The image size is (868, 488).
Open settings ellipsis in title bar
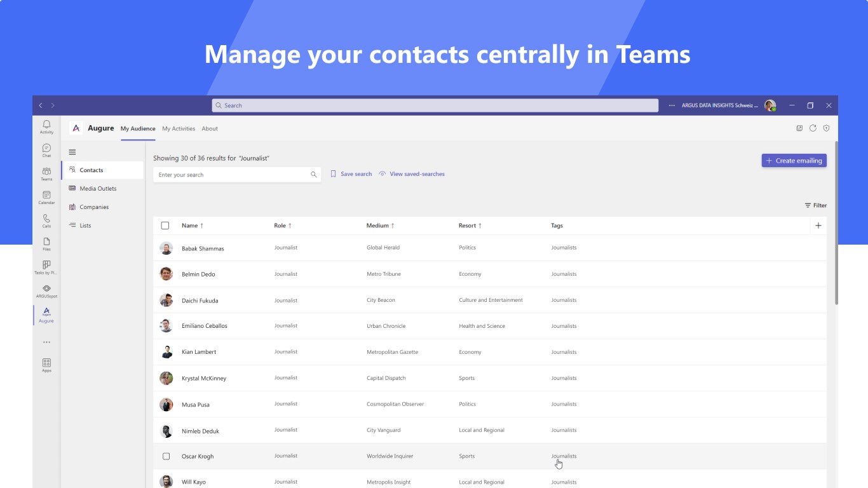click(x=672, y=105)
